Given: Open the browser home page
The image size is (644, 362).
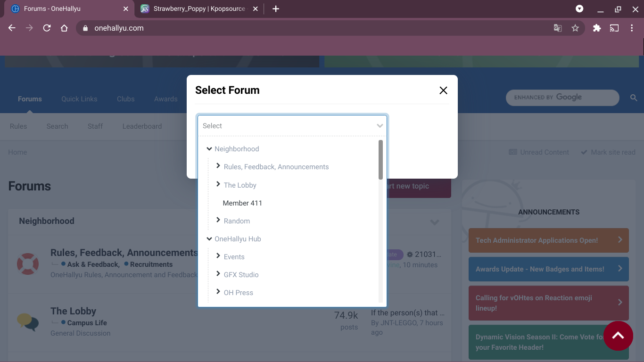Looking at the screenshot, I should 64,28.
